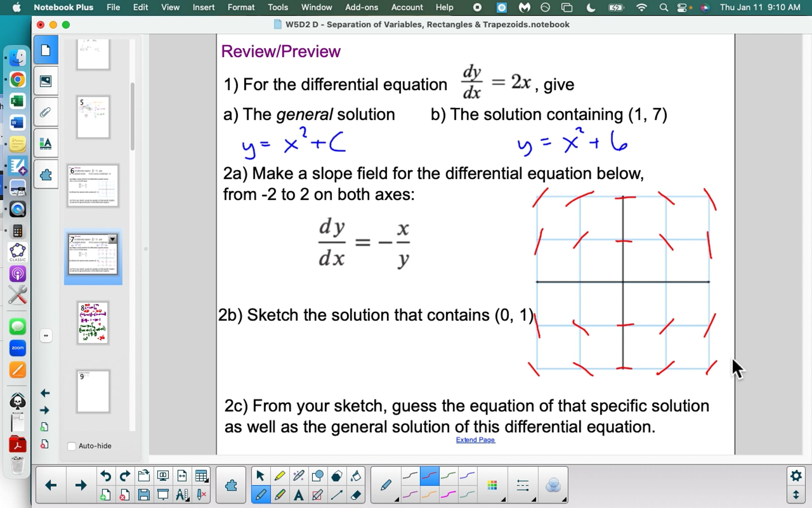Select the page 8 thumbnail
812x508 pixels.
(93, 323)
